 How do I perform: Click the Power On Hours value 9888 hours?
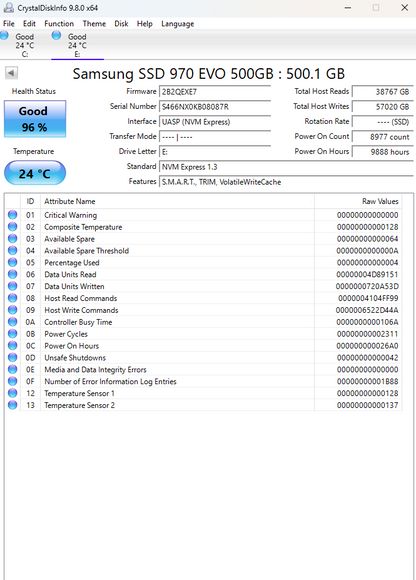coord(382,152)
